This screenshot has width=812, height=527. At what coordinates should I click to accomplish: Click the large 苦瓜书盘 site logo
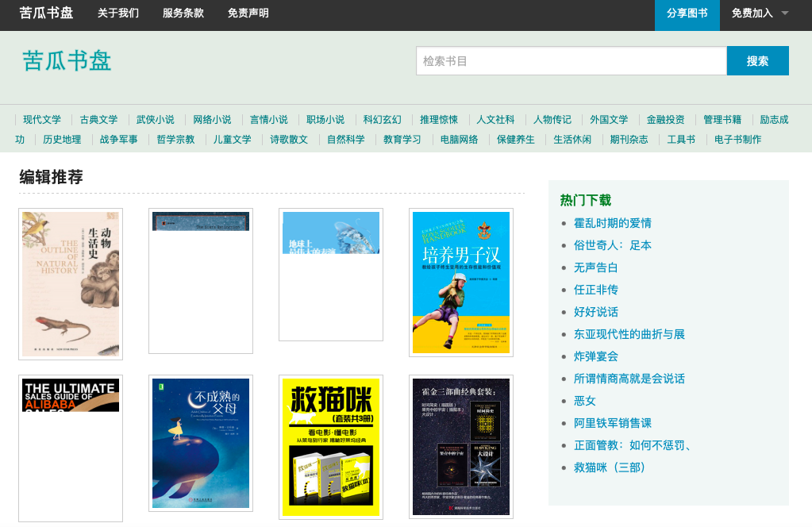pos(67,60)
